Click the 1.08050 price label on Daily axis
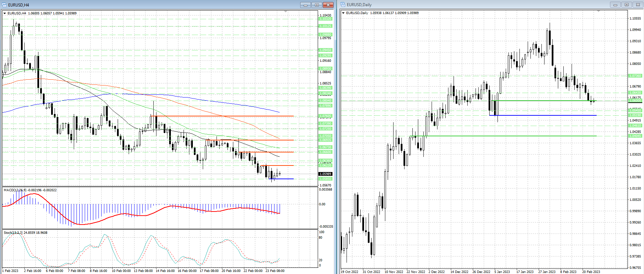Viewport: 644px width, 274px height. [x=635, y=64]
